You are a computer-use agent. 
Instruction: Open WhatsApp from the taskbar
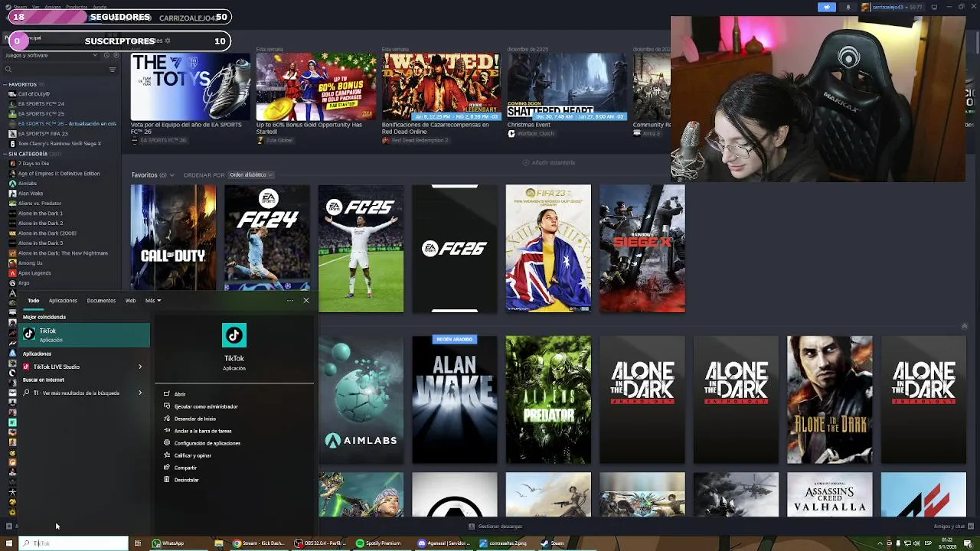point(168,543)
